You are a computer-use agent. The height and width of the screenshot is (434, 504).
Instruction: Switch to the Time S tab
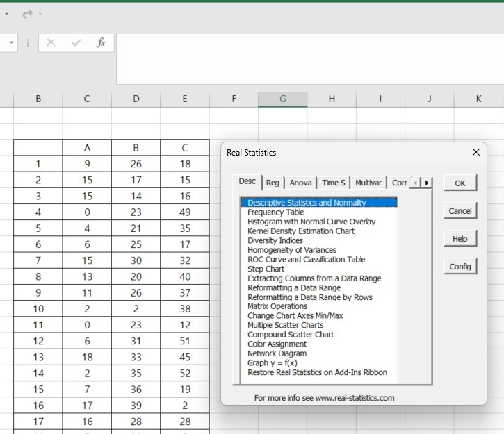333,183
